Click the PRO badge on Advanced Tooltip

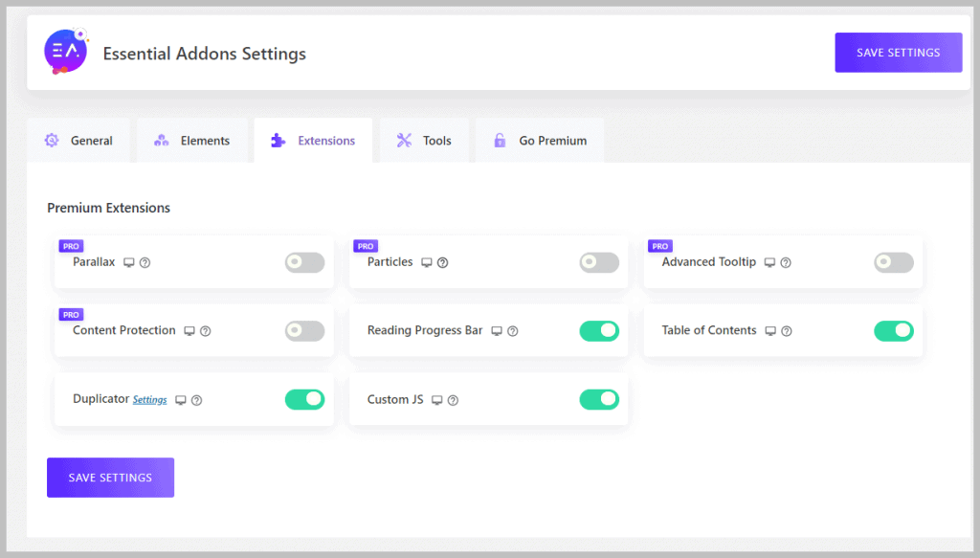(x=660, y=246)
